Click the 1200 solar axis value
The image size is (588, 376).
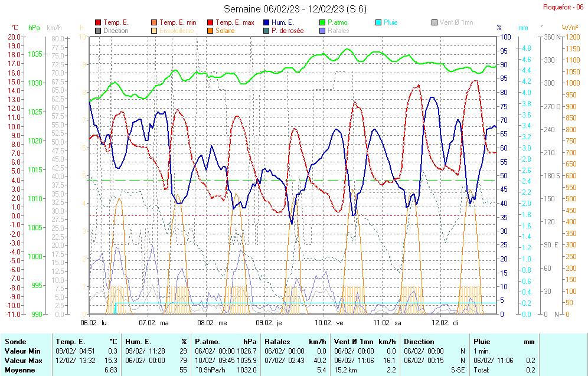click(x=573, y=37)
